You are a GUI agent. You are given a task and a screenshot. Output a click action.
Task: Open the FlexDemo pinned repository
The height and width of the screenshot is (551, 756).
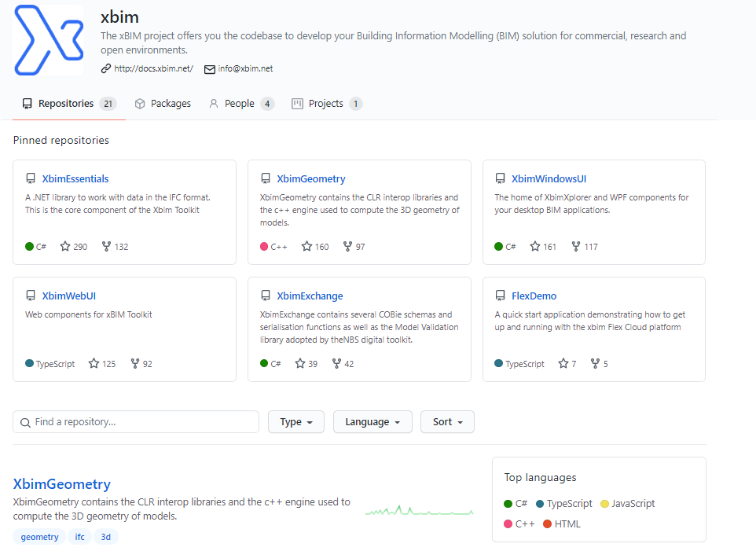[x=534, y=296]
